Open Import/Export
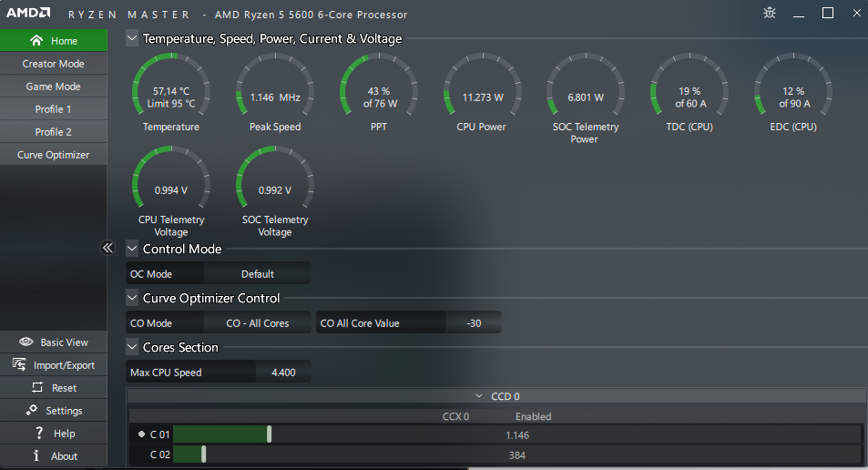 [54, 365]
